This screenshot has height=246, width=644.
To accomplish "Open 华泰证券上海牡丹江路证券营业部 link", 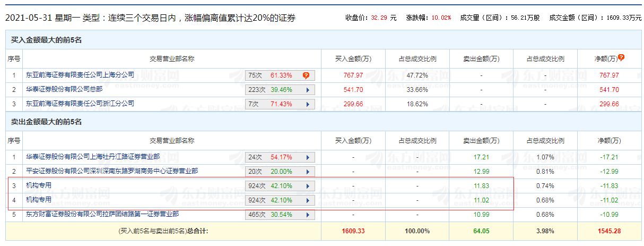I will pos(93,157).
